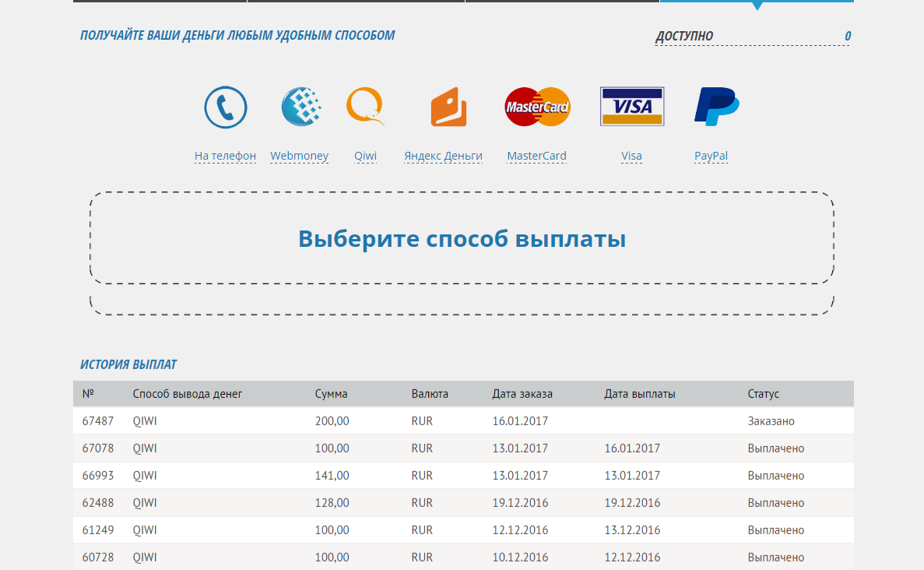Click the 'Дата заказа' column header
Viewport: 924px width, 570px height.
[522, 394]
